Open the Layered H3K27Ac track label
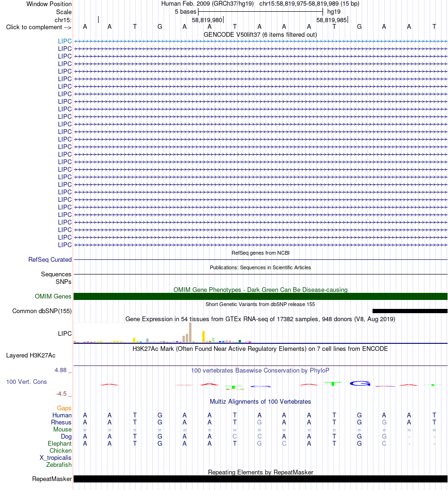This screenshot has height=490, width=448. click(31, 355)
